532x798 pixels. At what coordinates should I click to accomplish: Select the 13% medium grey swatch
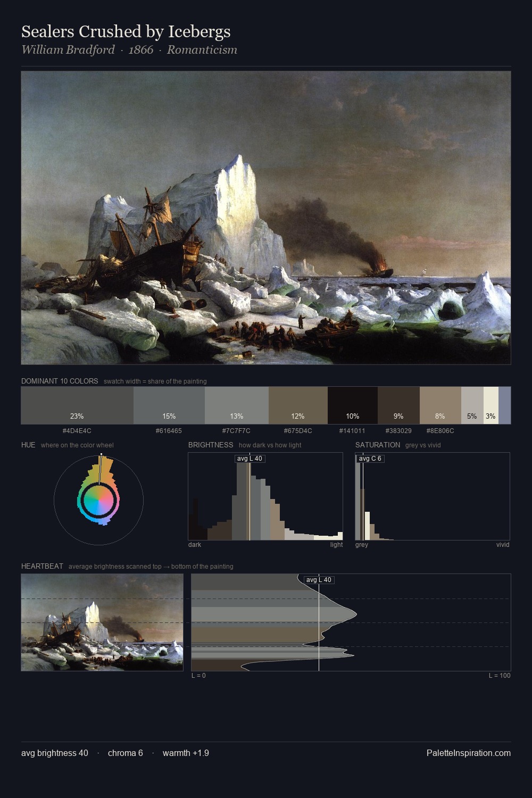click(x=237, y=405)
